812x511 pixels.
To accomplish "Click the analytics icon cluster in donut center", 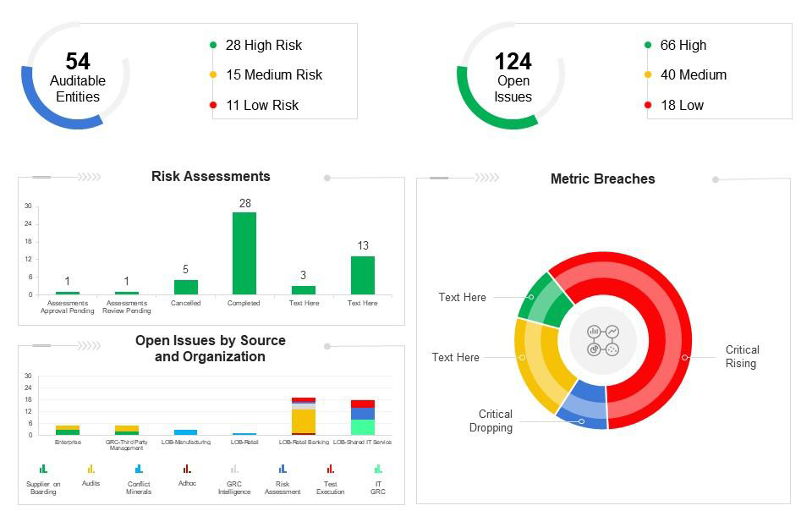I will coord(603,340).
